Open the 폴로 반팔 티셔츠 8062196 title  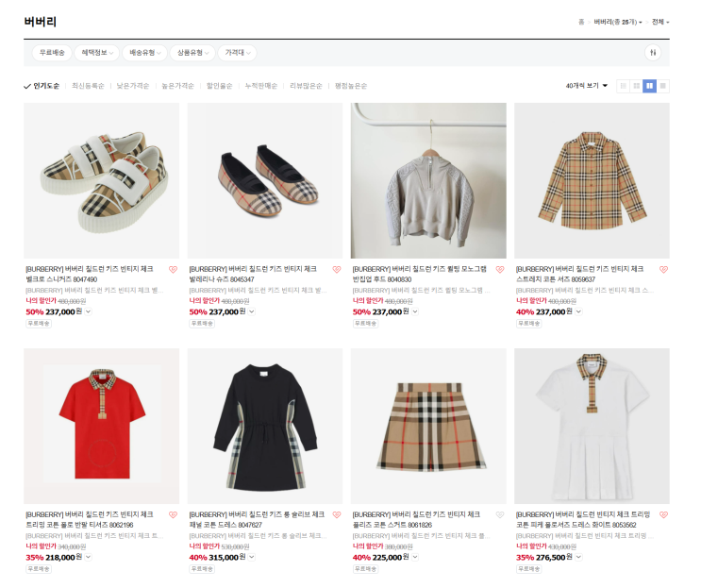90,520
